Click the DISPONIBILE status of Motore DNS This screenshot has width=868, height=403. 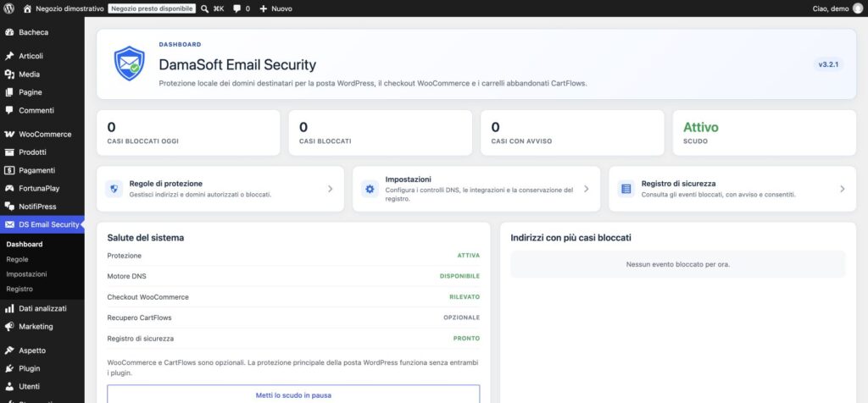point(460,276)
